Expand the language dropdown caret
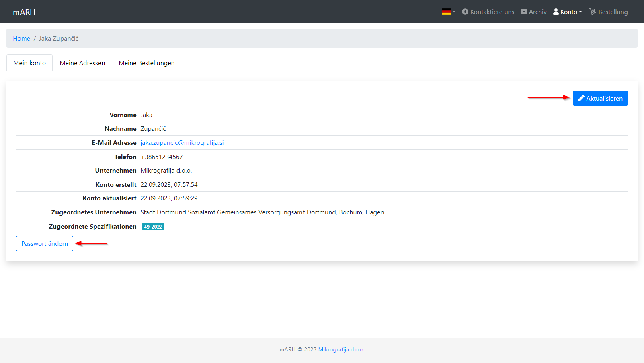This screenshot has height=363, width=644. click(x=454, y=12)
